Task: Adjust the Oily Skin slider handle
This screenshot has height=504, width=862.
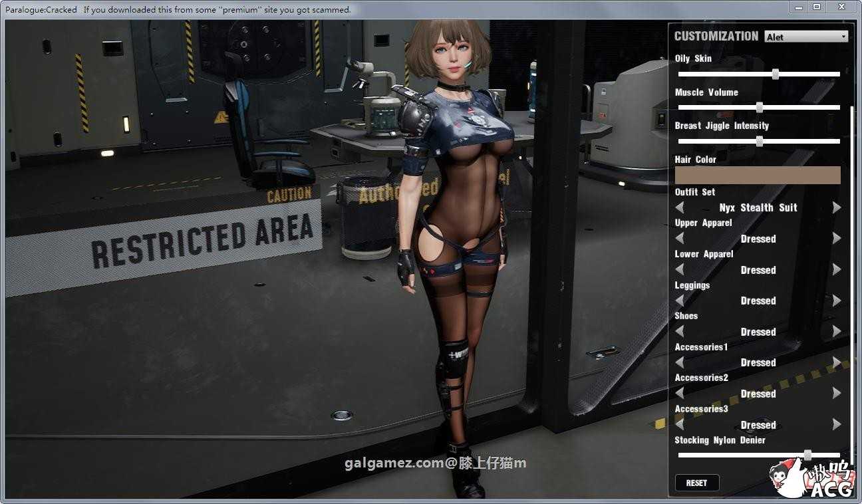Action: click(776, 74)
